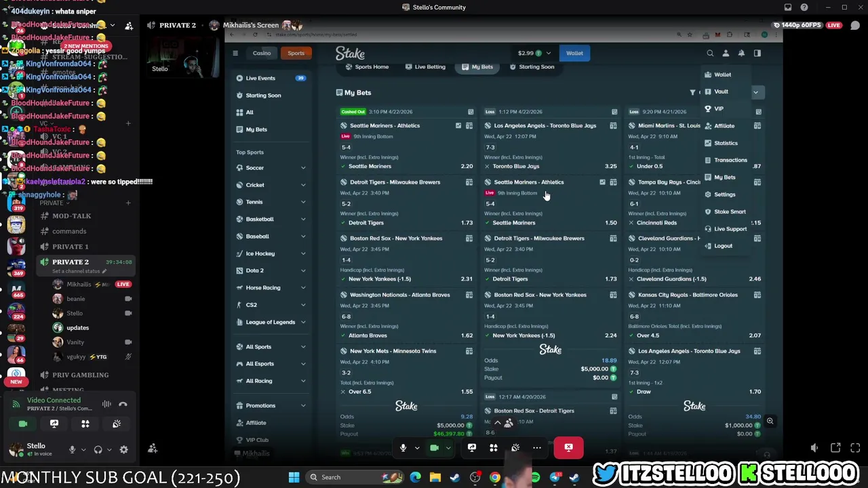Select Live Support from profile menu
The width and height of the screenshot is (868, 488).
point(730,229)
